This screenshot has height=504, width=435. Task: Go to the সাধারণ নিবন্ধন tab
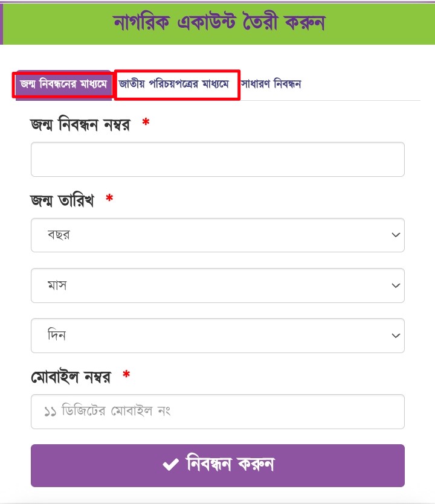tap(271, 85)
